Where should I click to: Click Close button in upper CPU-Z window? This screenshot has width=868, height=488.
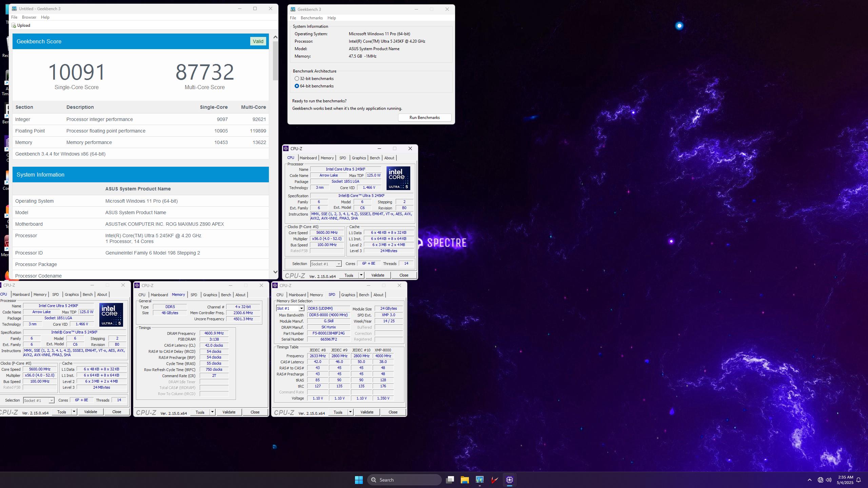(404, 275)
